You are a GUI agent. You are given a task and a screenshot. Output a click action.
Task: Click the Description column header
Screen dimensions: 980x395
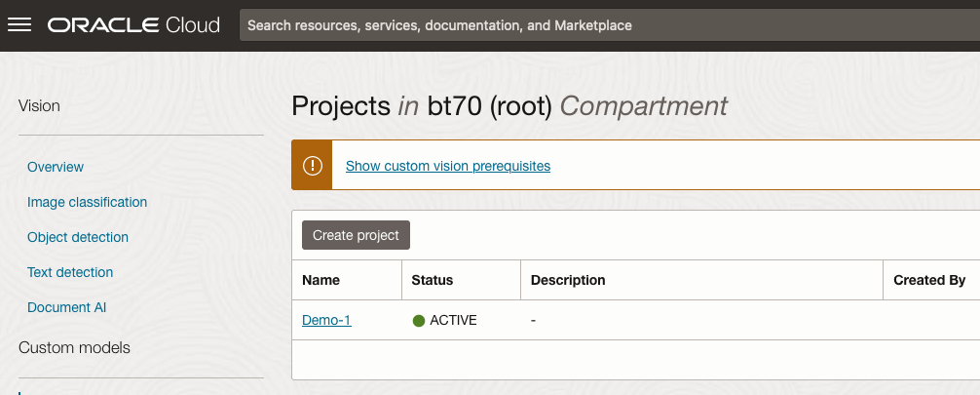click(x=568, y=280)
